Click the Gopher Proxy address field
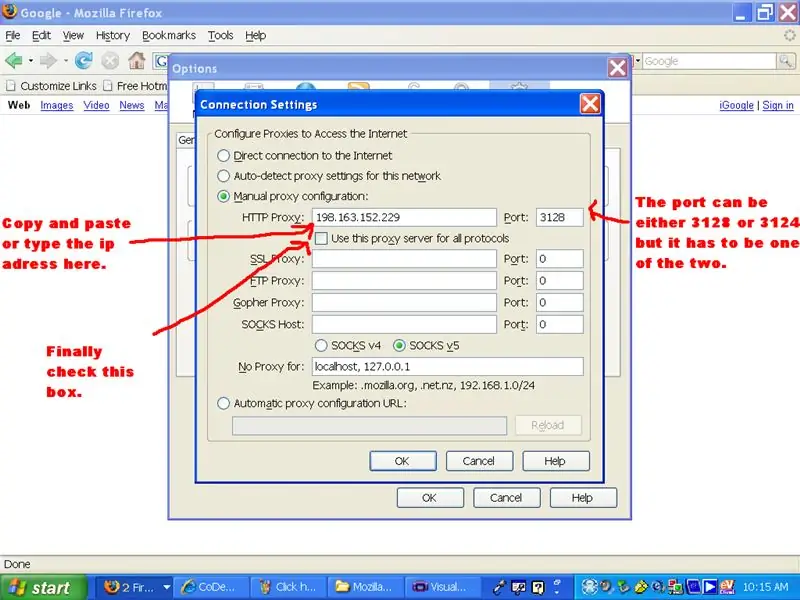800x600 pixels. [x=404, y=303]
